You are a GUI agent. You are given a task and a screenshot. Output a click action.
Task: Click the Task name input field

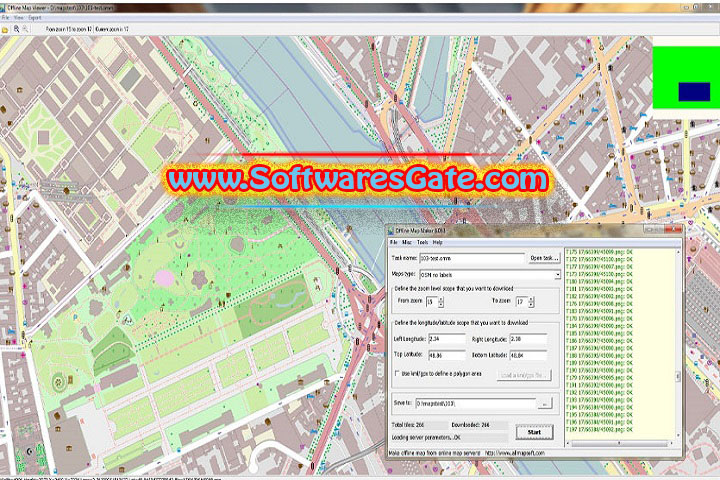point(472,258)
